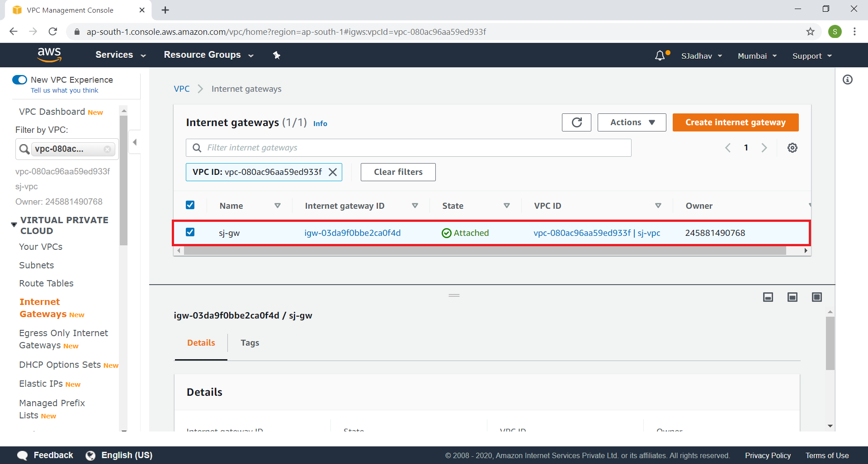868x464 pixels.
Task: Open the Mumbai region dropdown
Action: click(756, 56)
